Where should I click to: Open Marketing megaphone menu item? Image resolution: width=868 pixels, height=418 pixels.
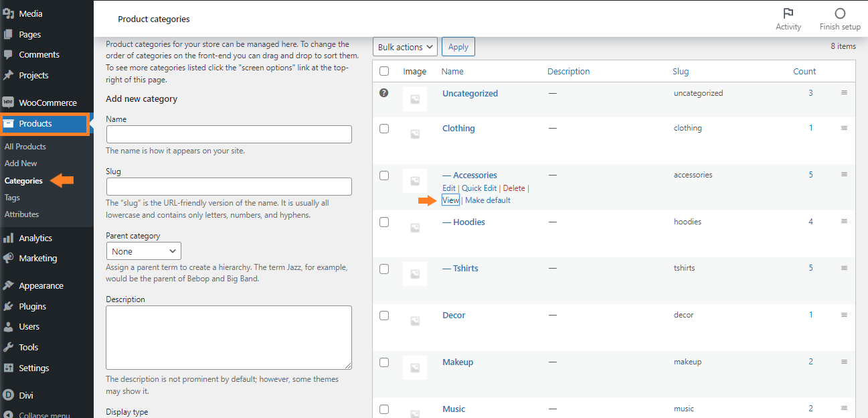9,258
